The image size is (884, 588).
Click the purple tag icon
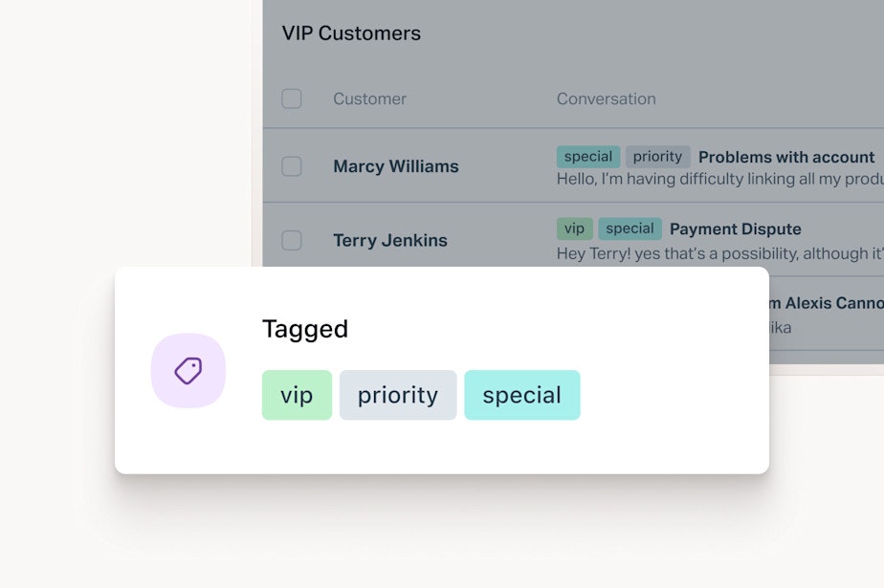[x=188, y=371]
